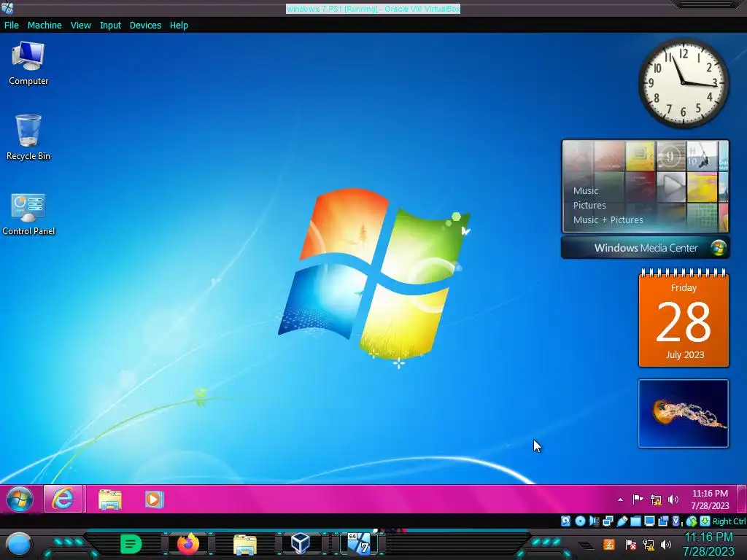Open VirtualBox Manager on host taskbar
The width and height of the screenshot is (747, 560).
(301, 543)
